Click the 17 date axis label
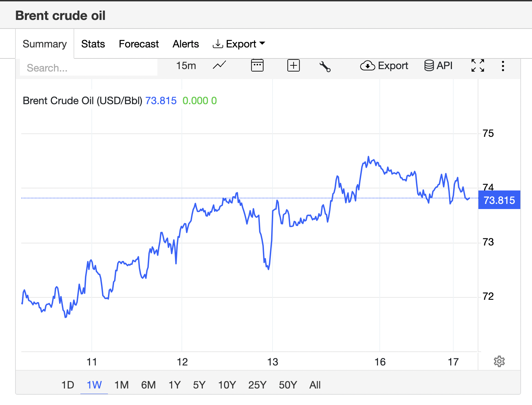Screen dimensions: 532x405 [453, 362]
